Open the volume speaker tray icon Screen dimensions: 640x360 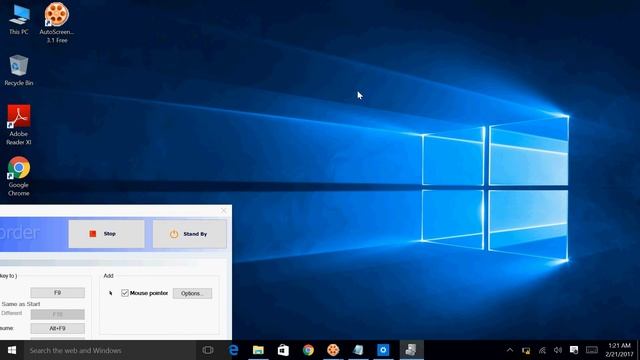click(558, 351)
